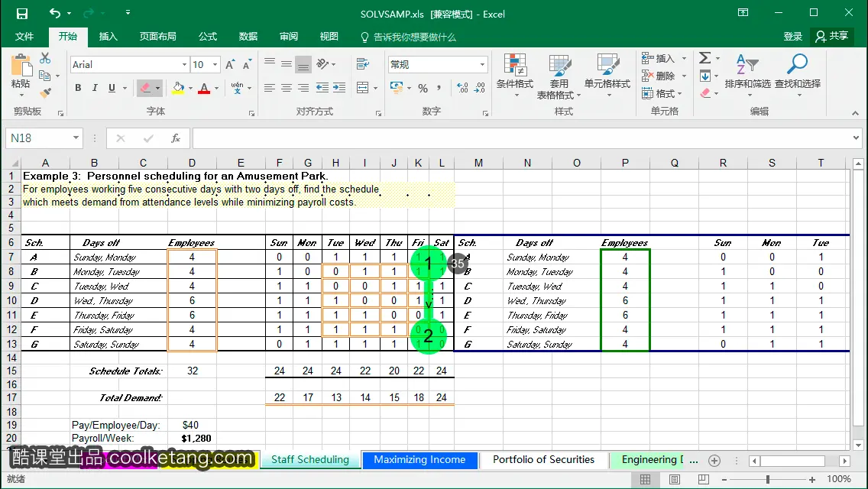Open the File (文件) tab
Screen dimensions: 868x489
[24, 37]
